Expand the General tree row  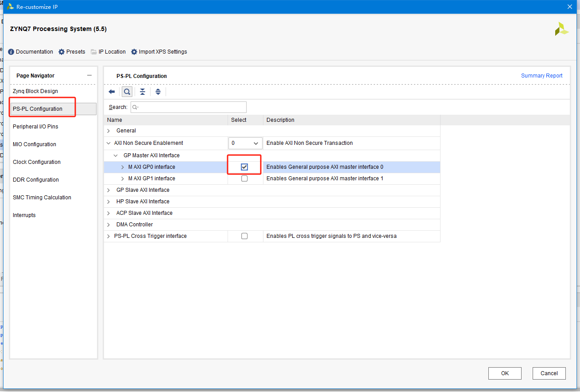click(x=108, y=131)
